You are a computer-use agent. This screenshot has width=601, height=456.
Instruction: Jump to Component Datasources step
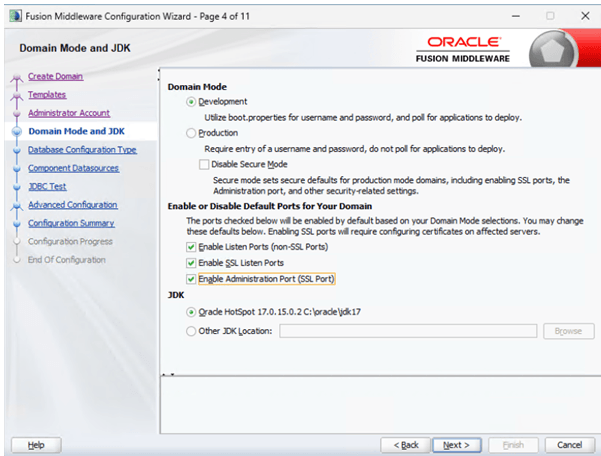click(x=74, y=168)
